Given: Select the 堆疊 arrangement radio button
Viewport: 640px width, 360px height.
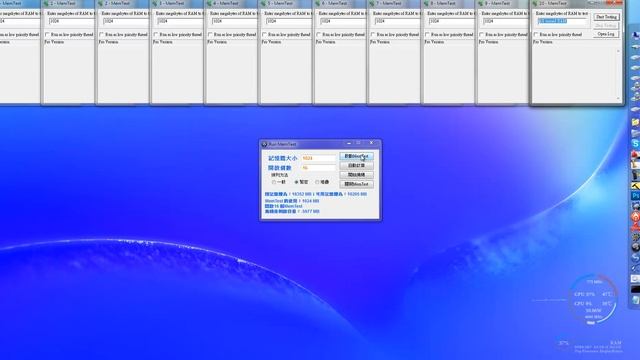Looking at the screenshot, I should [317, 182].
